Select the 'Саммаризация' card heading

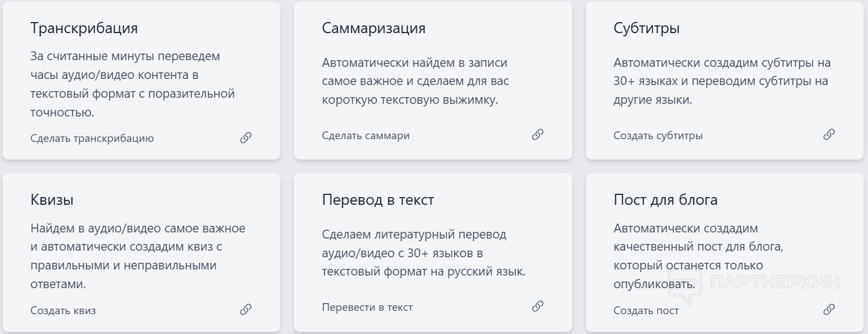(x=374, y=29)
